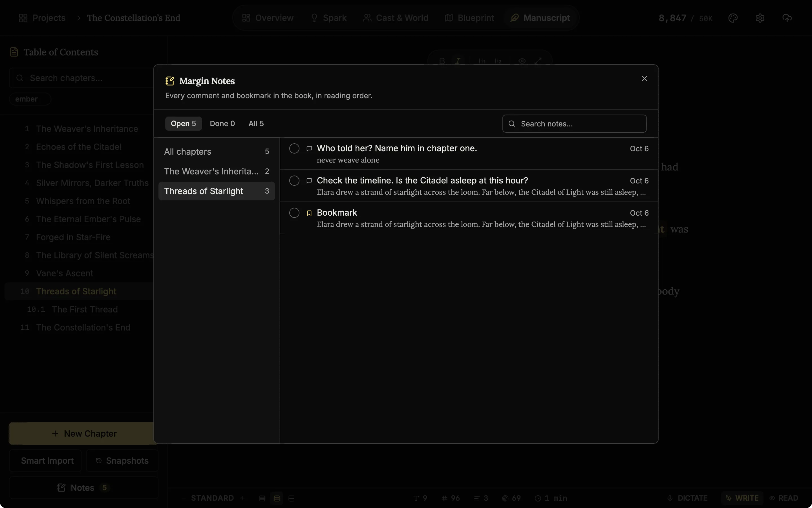Switch to the Open notes tab
The width and height of the screenshot is (812, 508).
click(183, 124)
